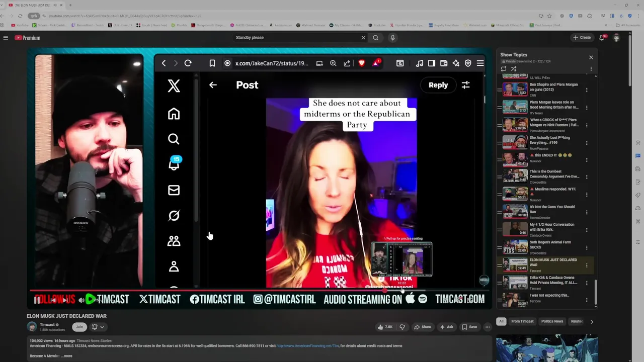644x362 pixels.
Task: Select the All filter chip
Action: (501, 321)
